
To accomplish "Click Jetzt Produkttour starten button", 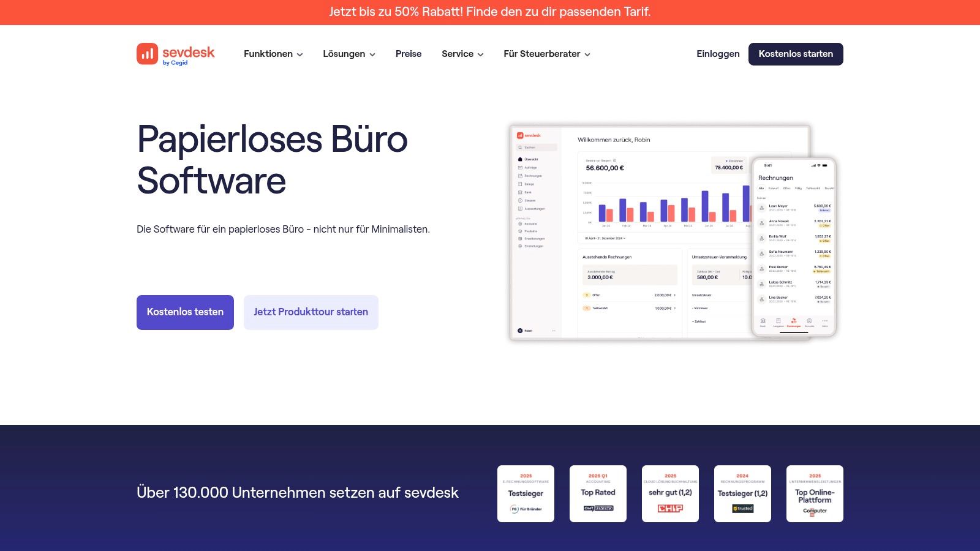I will click(311, 312).
